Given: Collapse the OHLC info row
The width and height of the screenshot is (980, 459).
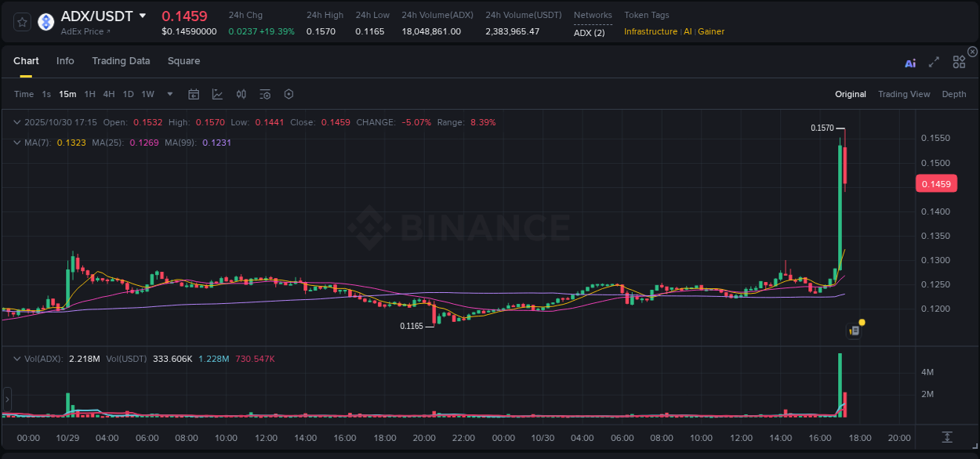Looking at the screenshot, I should pyautogui.click(x=16, y=122).
